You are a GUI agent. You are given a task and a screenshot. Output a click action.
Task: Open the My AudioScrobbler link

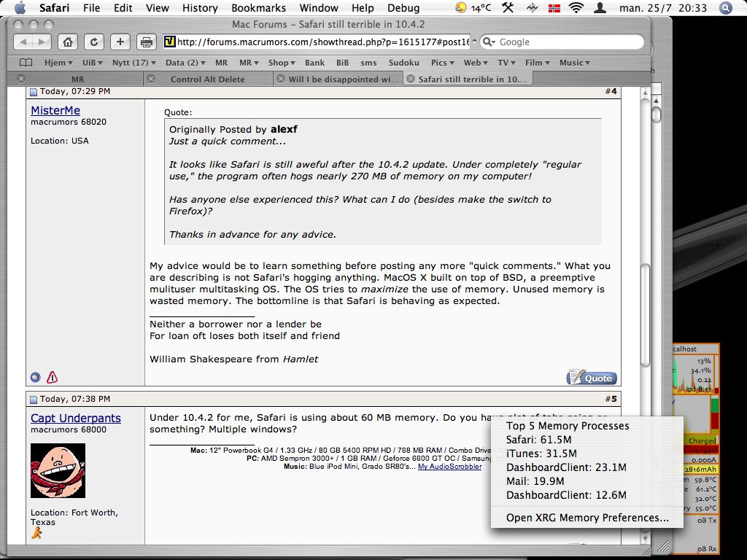click(449, 467)
